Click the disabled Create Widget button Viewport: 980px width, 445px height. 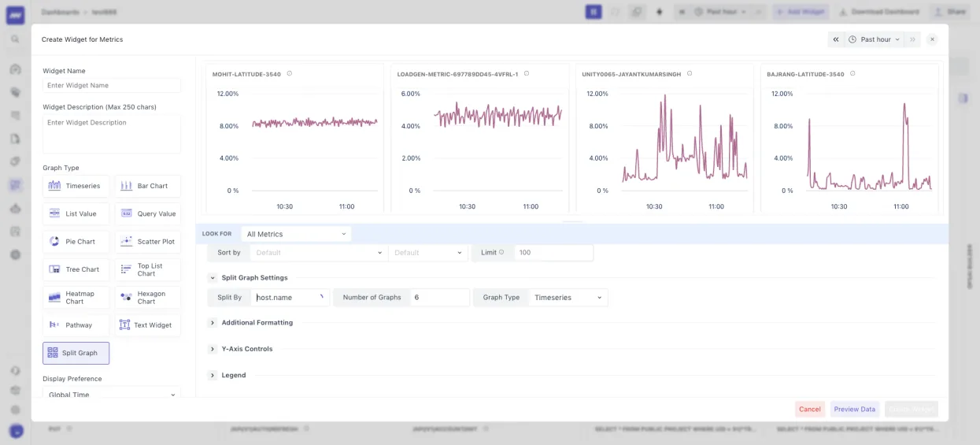tap(912, 410)
